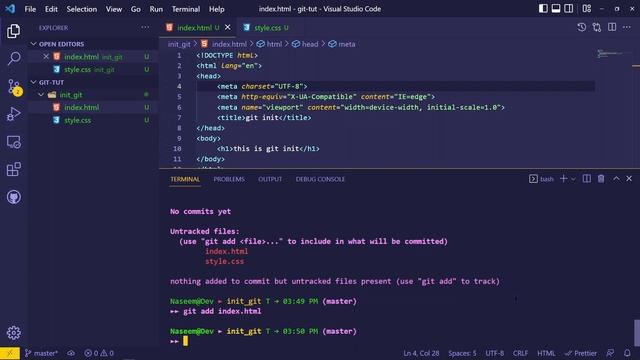Screen dimensions: 640x360
Task: Collapse the init_git folder
Action: coord(93,95)
